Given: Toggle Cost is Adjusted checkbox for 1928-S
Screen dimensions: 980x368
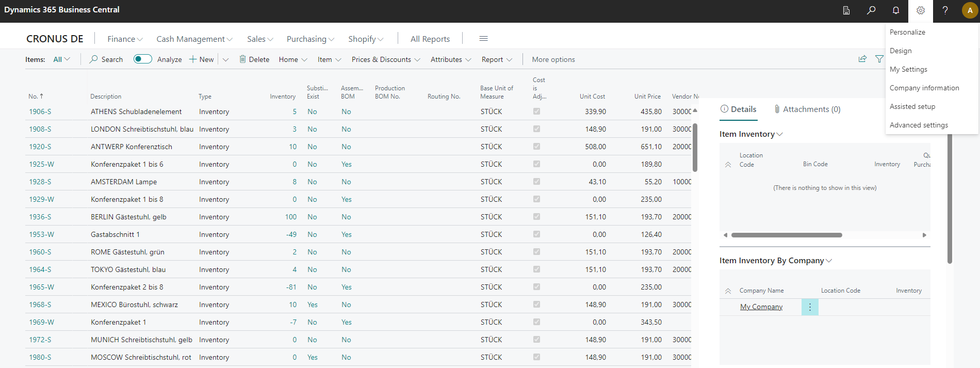Looking at the screenshot, I should (x=536, y=182).
